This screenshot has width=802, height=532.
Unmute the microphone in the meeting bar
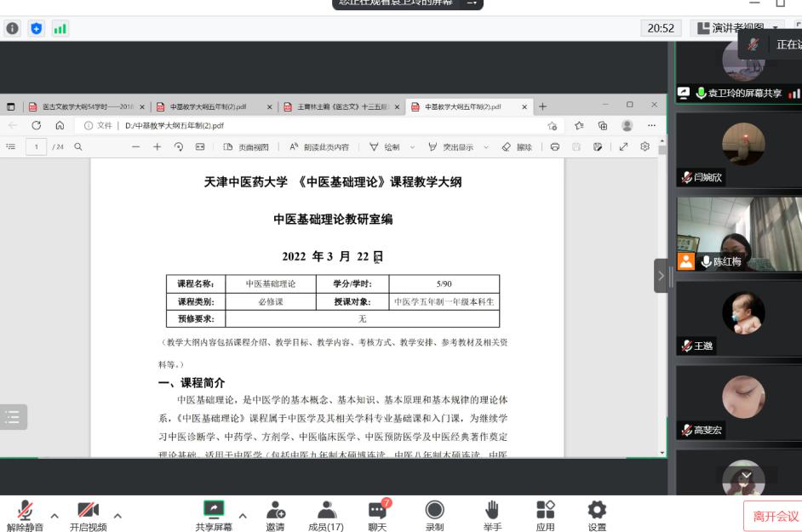[25, 511]
